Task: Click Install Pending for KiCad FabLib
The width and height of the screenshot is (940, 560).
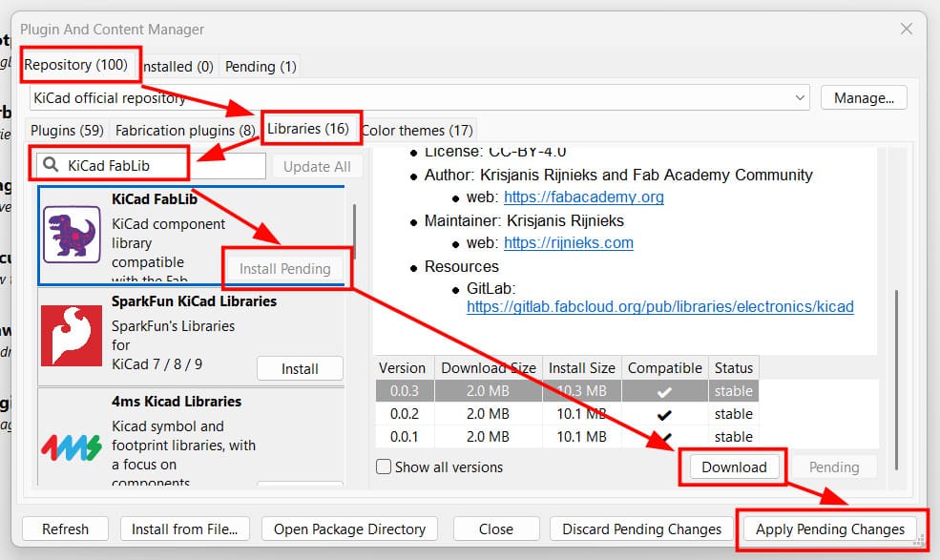Action: pos(284,269)
